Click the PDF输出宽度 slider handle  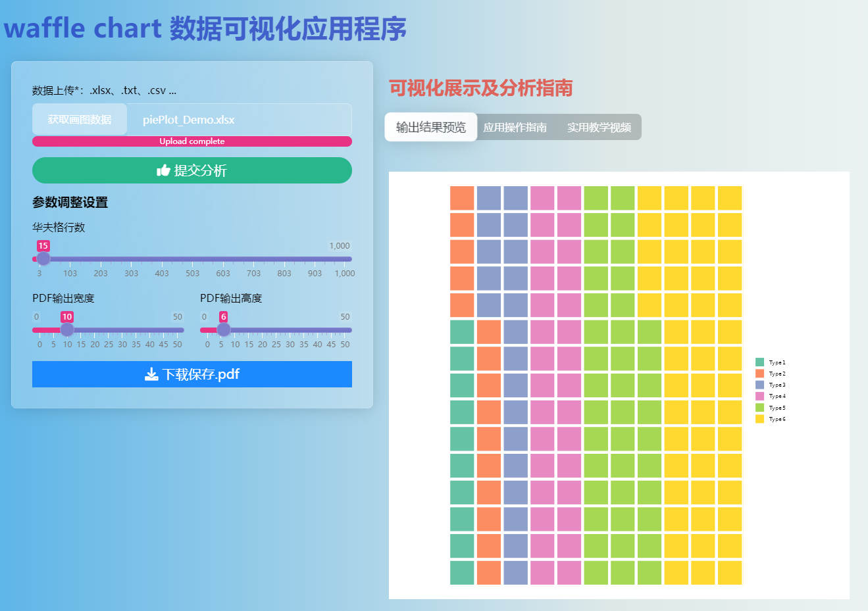[66, 330]
